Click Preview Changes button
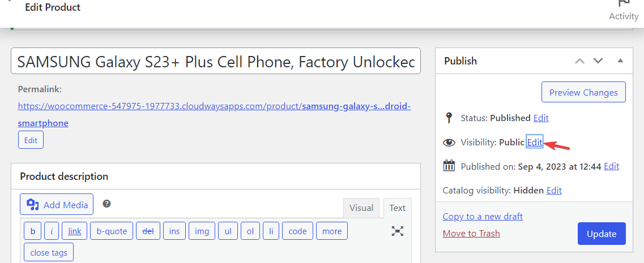644x263 pixels. pos(583,92)
